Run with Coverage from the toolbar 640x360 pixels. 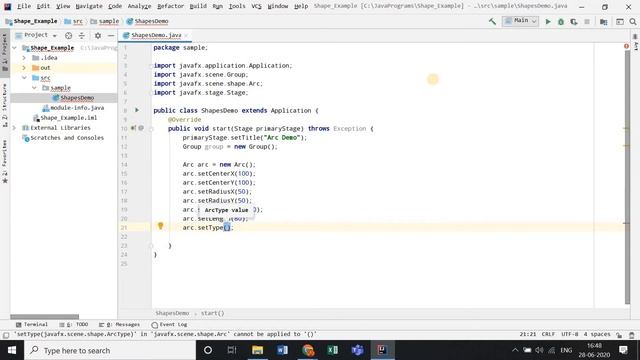coord(574,22)
